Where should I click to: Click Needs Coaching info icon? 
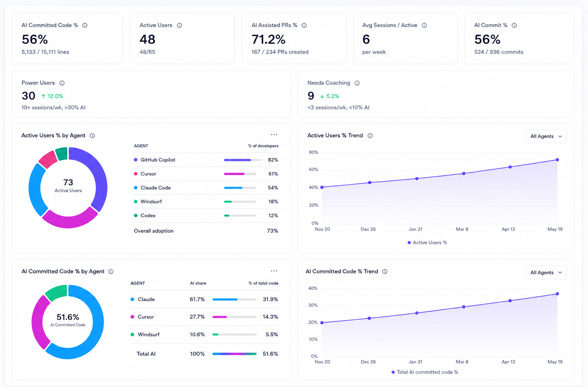(x=357, y=83)
